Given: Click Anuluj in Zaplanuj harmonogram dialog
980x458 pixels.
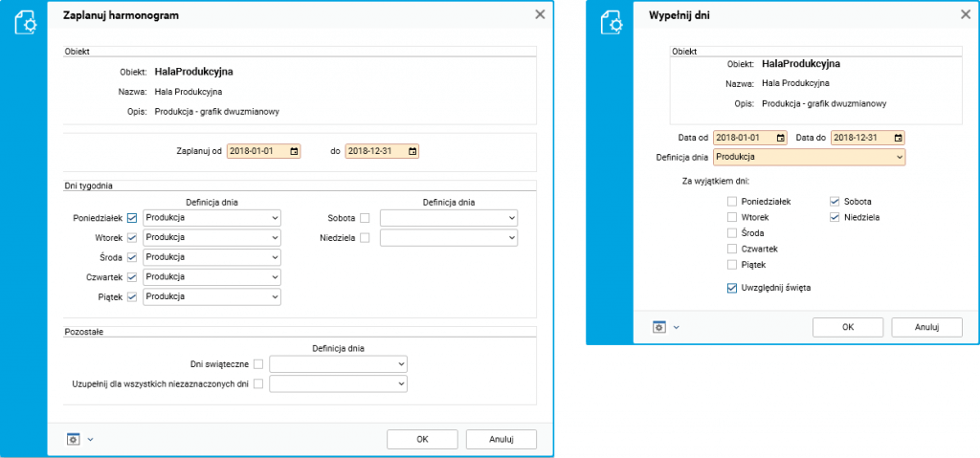Looking at the screenshot, I should coord(501,439).
